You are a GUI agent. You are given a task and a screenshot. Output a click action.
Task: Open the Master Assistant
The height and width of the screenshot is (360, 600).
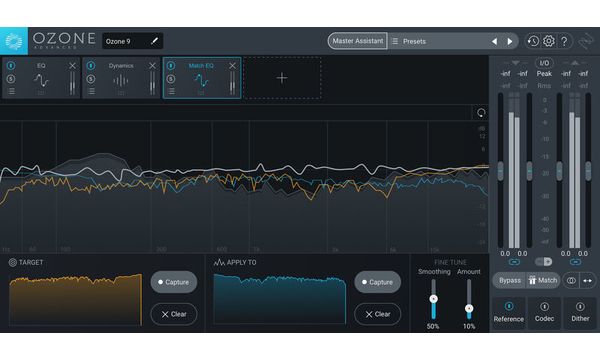(357, 41)
